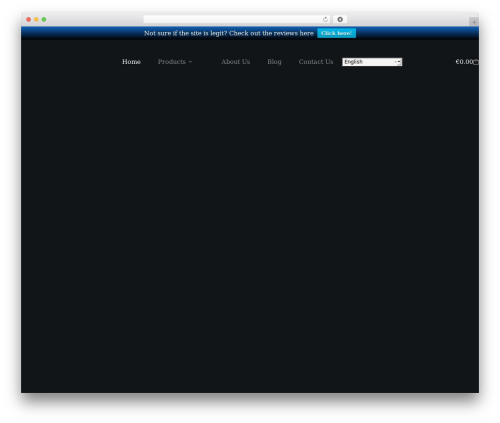This screenshot has width=500, height=423.
Task: Open Contact Us page
Action: click(316, 62)
